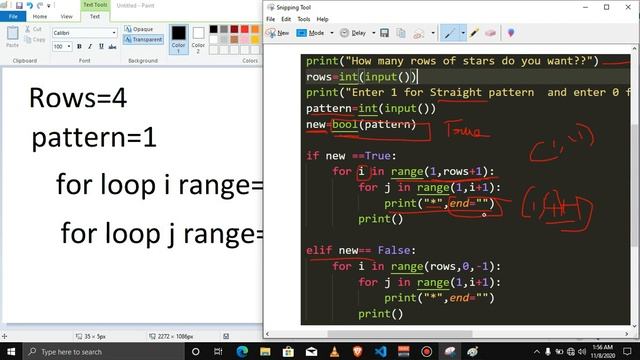Open Microsoft Edge from the taskbar
This screenshot has width=640, height=360.
click(x=242, y=351)
